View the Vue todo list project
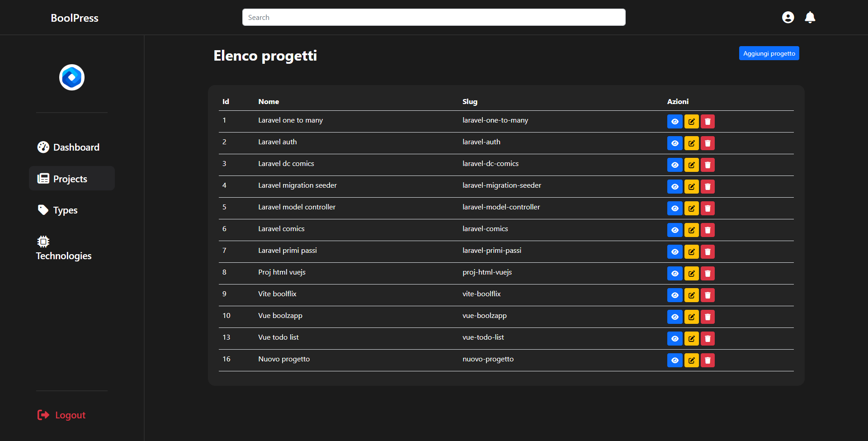 (675, 339)
